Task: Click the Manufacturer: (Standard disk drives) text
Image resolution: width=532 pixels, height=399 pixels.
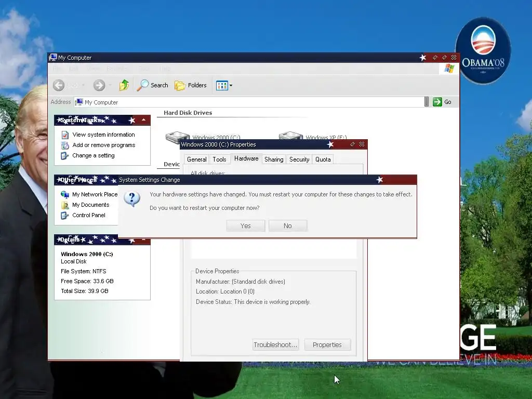Action: click(x=240, y=281)
